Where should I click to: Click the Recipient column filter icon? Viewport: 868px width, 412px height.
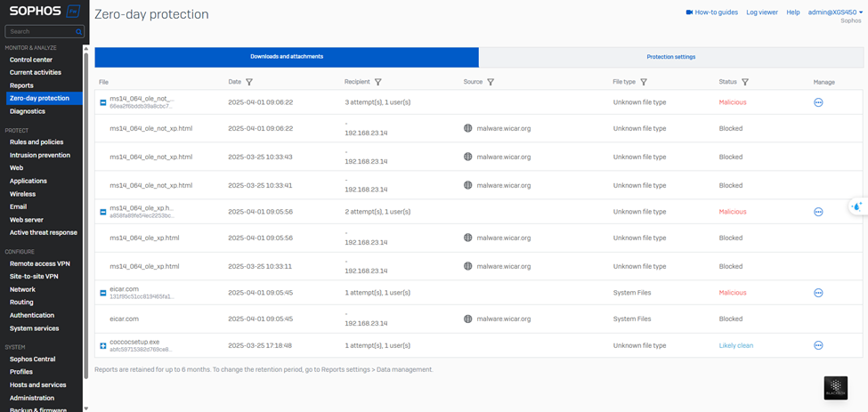pos(378,82)
